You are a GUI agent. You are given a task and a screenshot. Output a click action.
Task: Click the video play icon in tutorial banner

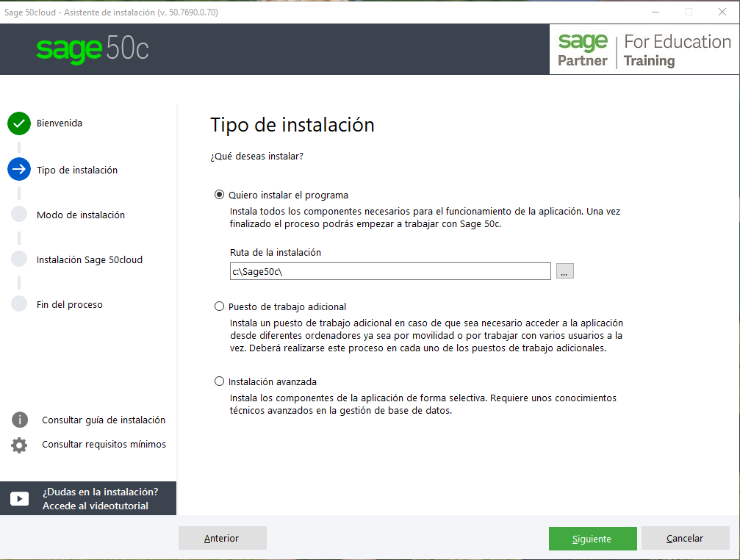(x=19, y=499)
